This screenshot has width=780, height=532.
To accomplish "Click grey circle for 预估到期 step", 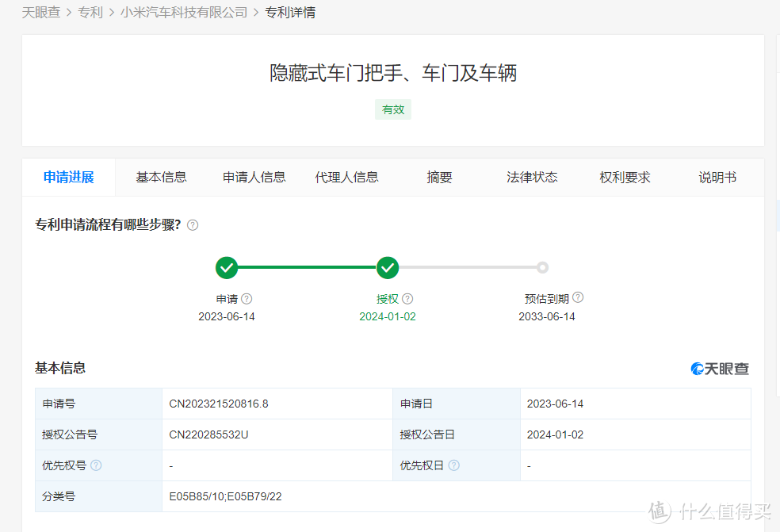I will (543, 268).
